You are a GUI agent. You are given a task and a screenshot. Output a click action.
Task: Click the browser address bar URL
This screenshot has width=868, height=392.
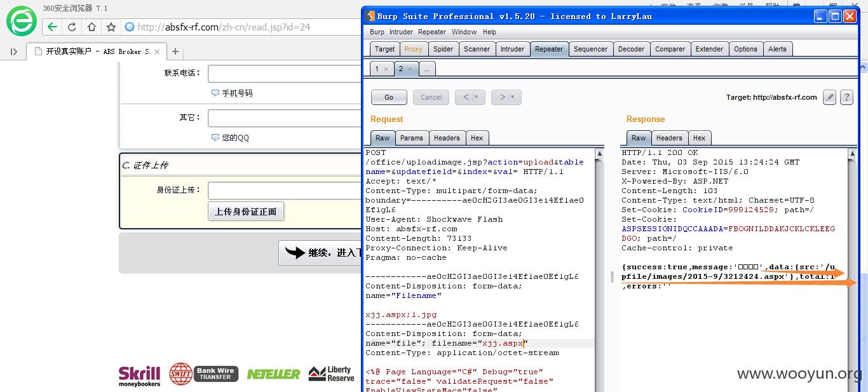point(224,27)
